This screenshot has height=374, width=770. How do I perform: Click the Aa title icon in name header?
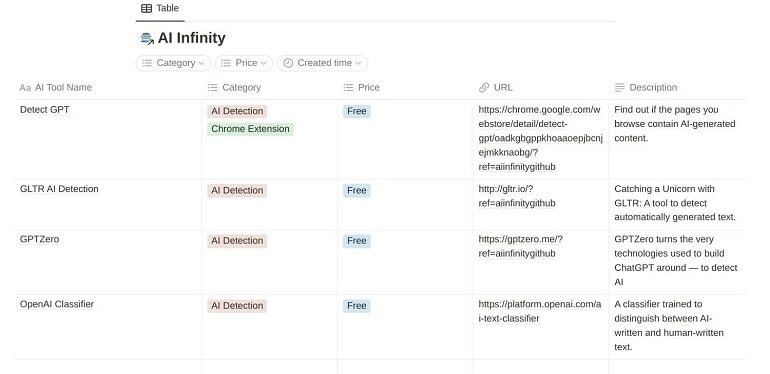click(x=25, y=88)
